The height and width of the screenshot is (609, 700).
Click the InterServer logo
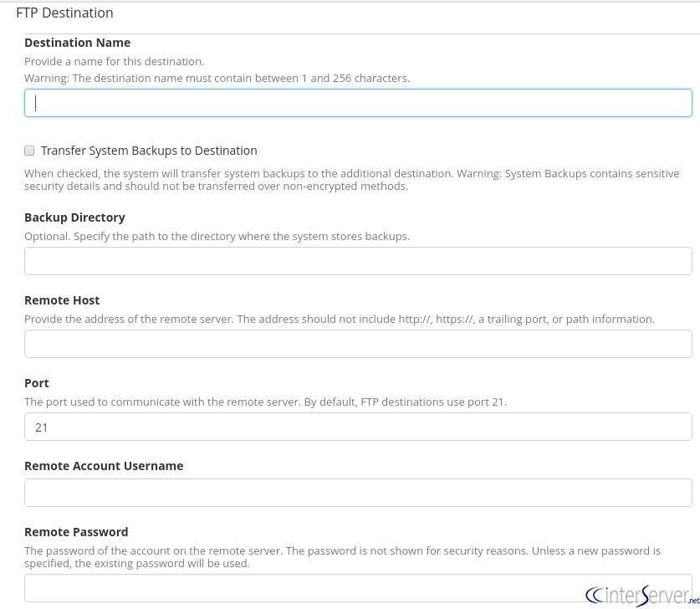click(641, 595)
